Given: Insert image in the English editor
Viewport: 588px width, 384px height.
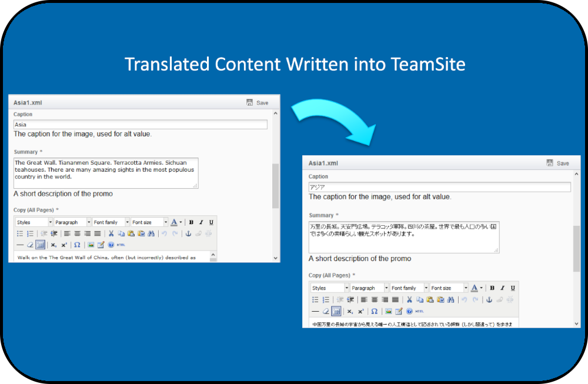Looking at the screenshot, I should coord(91,245).
